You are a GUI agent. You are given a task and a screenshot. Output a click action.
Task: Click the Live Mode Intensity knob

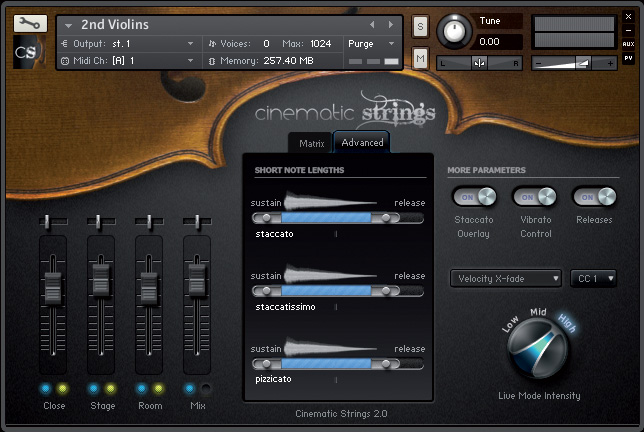pos(537,349)
